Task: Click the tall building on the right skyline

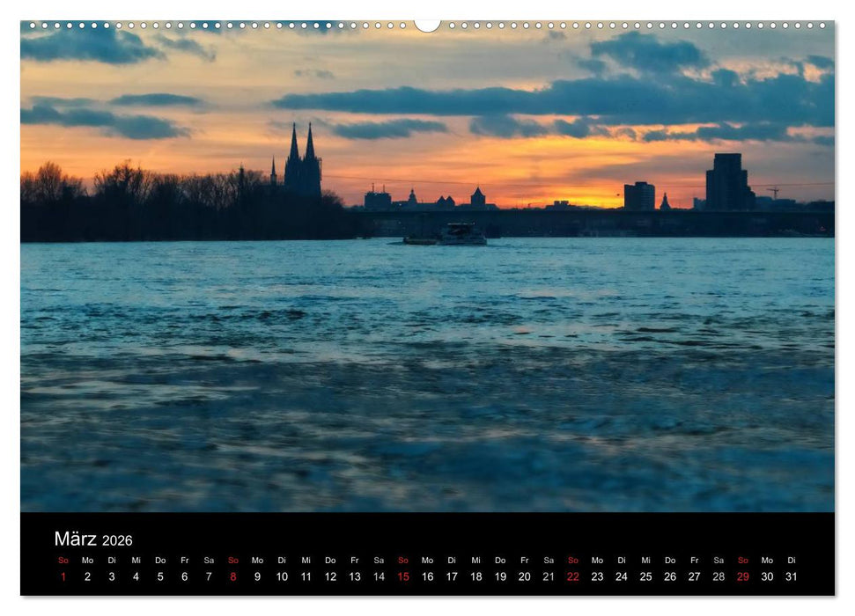Action: 726,180
